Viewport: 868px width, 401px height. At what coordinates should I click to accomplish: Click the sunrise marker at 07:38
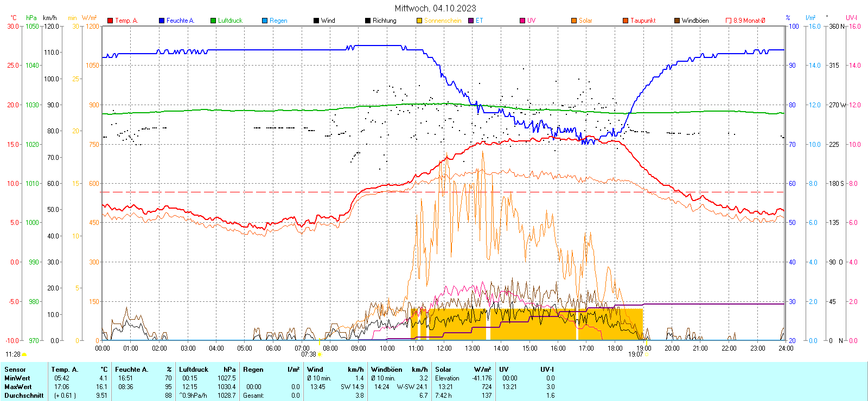pyautogui.click(x=320, y=354)
